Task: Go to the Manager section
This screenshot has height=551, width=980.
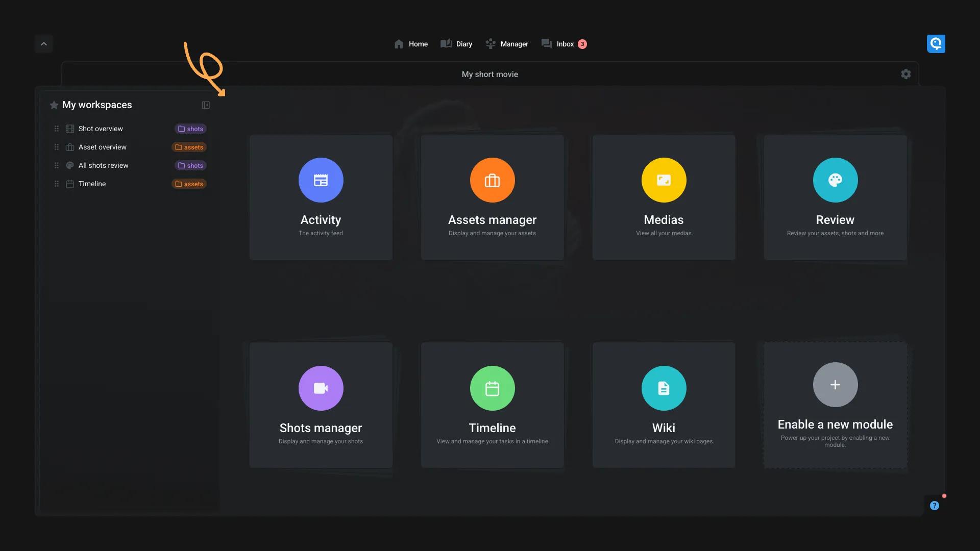Action: coord(506,44)
